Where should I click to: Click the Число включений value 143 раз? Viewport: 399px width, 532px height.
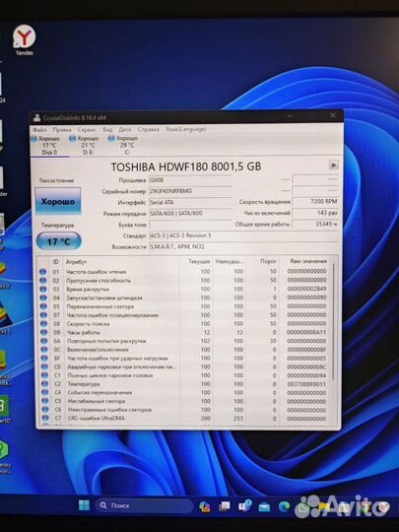click(x=315, y=213)
